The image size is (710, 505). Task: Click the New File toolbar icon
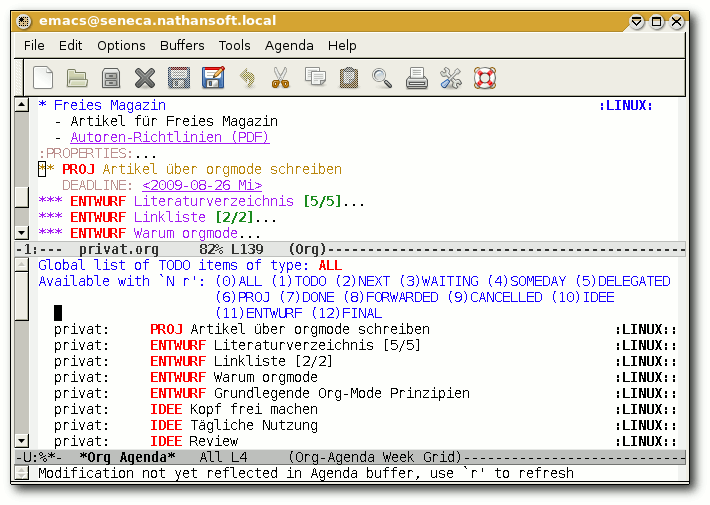coord(43,77)
